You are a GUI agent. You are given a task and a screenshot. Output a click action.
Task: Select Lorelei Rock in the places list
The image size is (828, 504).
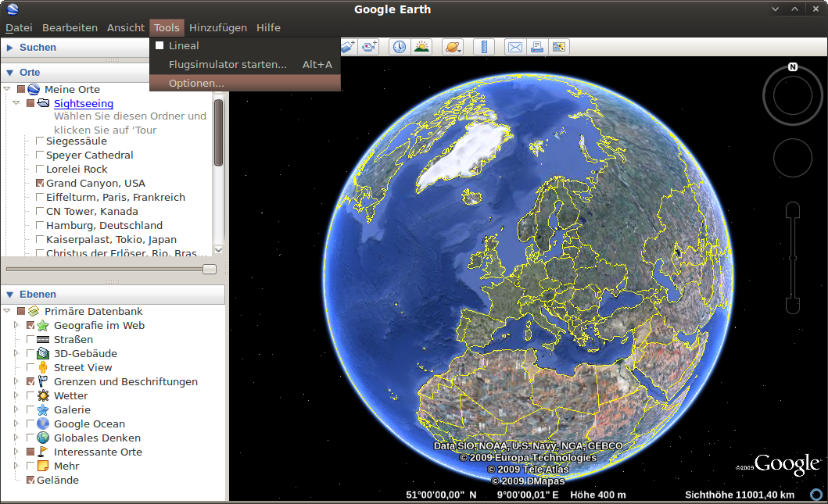(x=77, y=170)
